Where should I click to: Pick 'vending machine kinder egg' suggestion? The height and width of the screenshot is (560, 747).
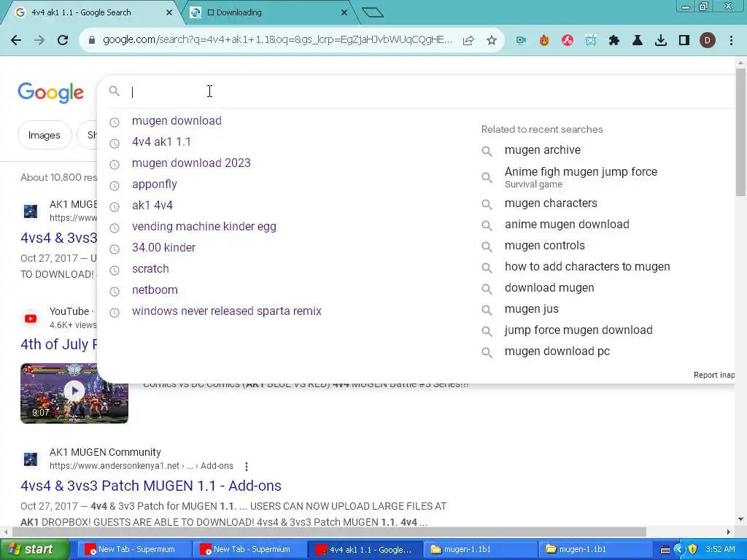pyautogui.click(x=204, y=227)
